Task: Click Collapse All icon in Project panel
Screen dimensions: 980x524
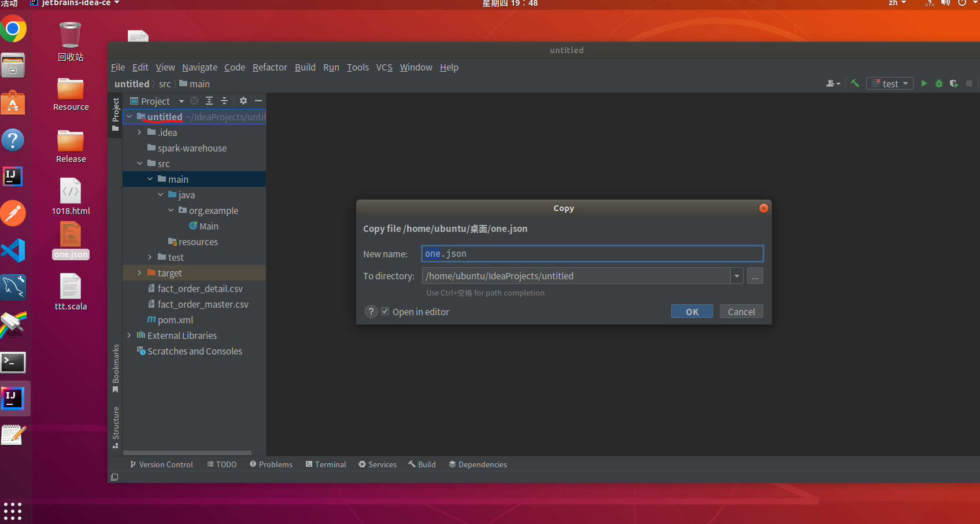Action: pos(224,101)
